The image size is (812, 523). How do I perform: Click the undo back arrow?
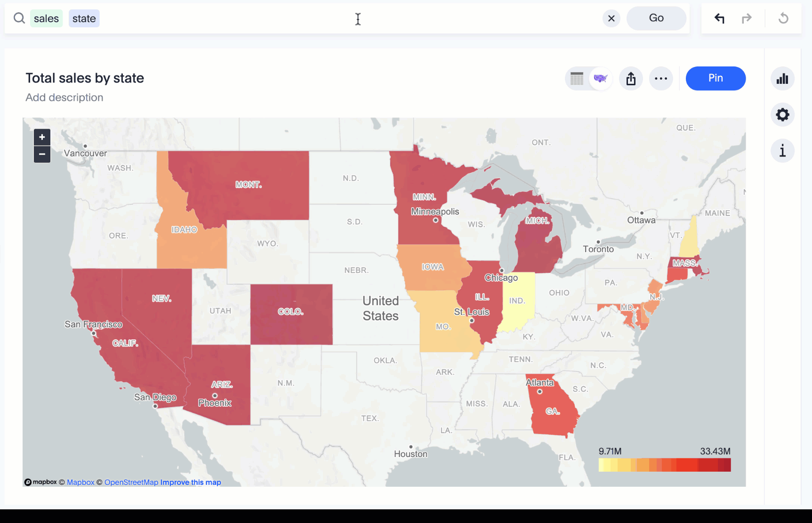[x=719, y=18]
